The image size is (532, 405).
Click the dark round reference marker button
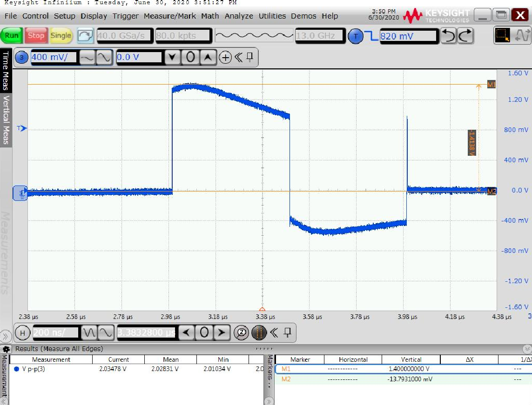[x=259, y=333]
